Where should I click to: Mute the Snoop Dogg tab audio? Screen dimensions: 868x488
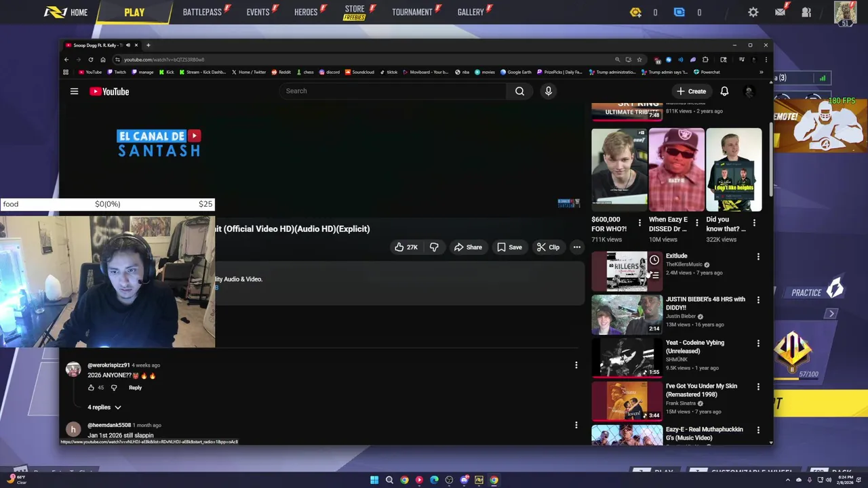tap(127, 45)
